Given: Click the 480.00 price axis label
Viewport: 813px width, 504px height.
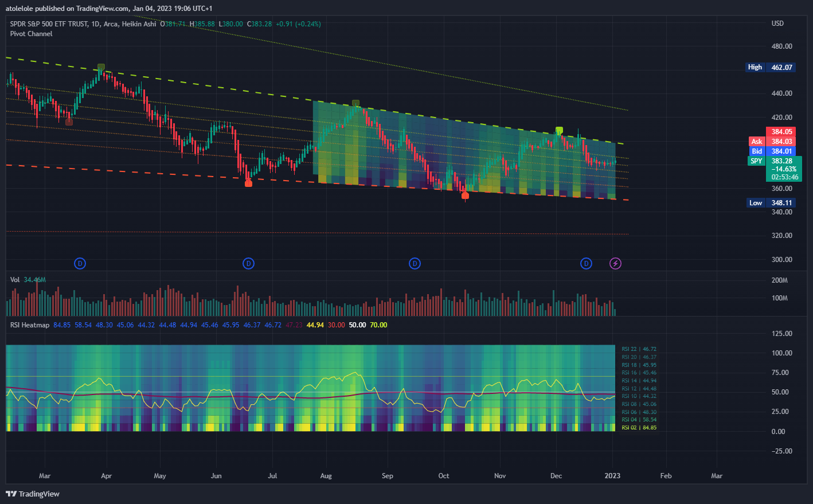Looking at the screenshot, I should click(782, 46).
